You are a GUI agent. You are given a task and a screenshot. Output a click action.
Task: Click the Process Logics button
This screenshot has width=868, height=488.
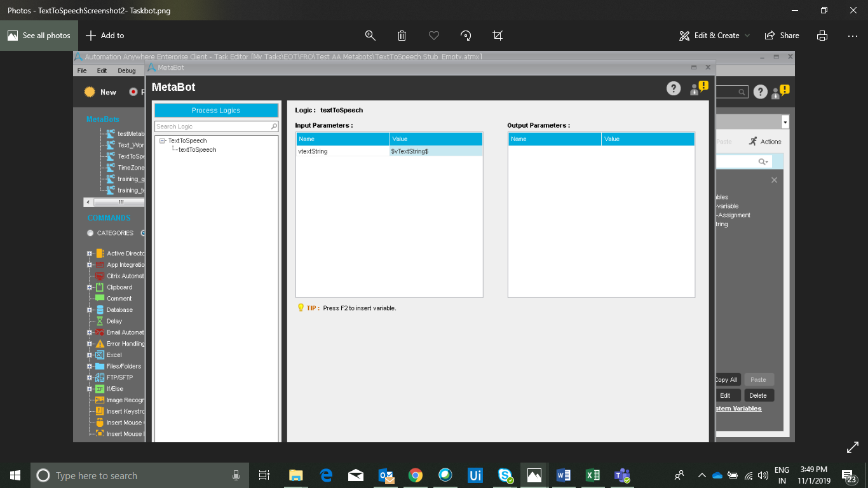pyautogui.click(x=216, y=111)
